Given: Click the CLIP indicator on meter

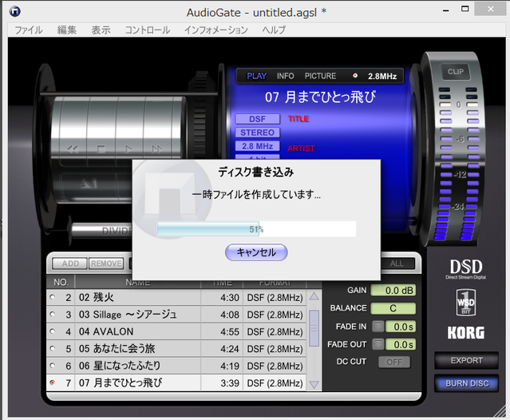Looking at the screenshot, I should (456, 72).
